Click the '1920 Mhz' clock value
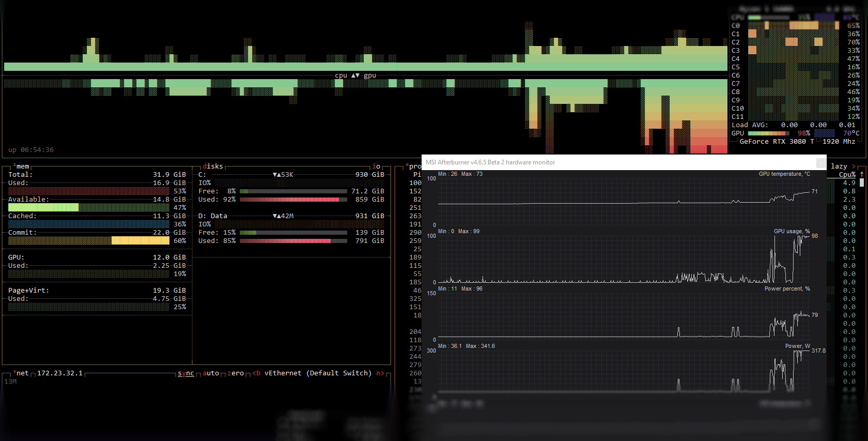 (839, 142)
